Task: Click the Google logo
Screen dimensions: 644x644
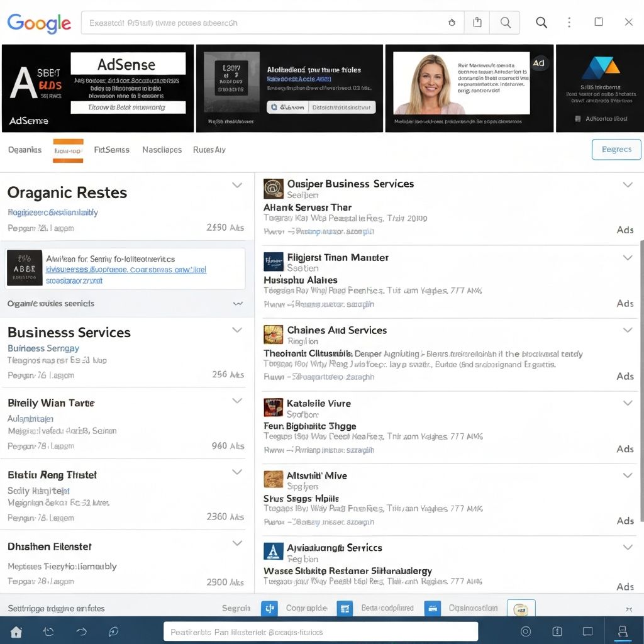Action: [39, 23]
